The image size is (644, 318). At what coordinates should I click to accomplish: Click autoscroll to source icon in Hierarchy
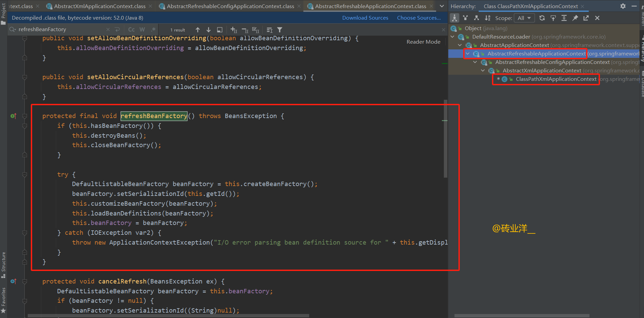pyautogui.click(x=553, y=18)
